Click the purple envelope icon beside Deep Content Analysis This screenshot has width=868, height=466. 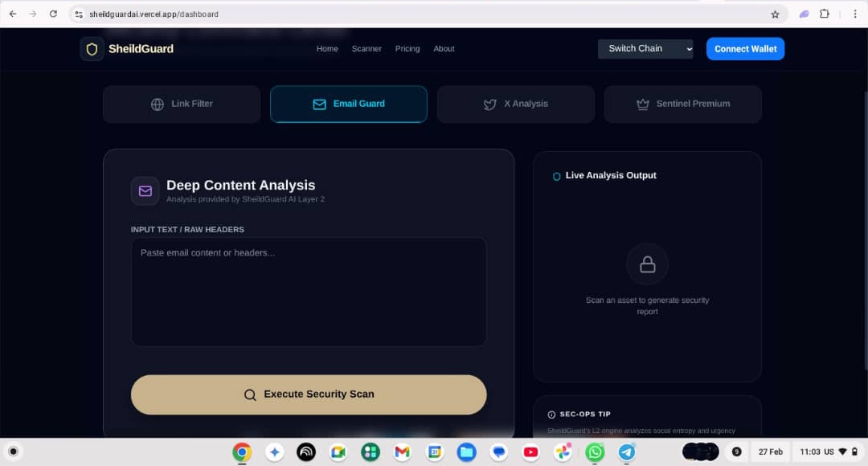[145, 191]
